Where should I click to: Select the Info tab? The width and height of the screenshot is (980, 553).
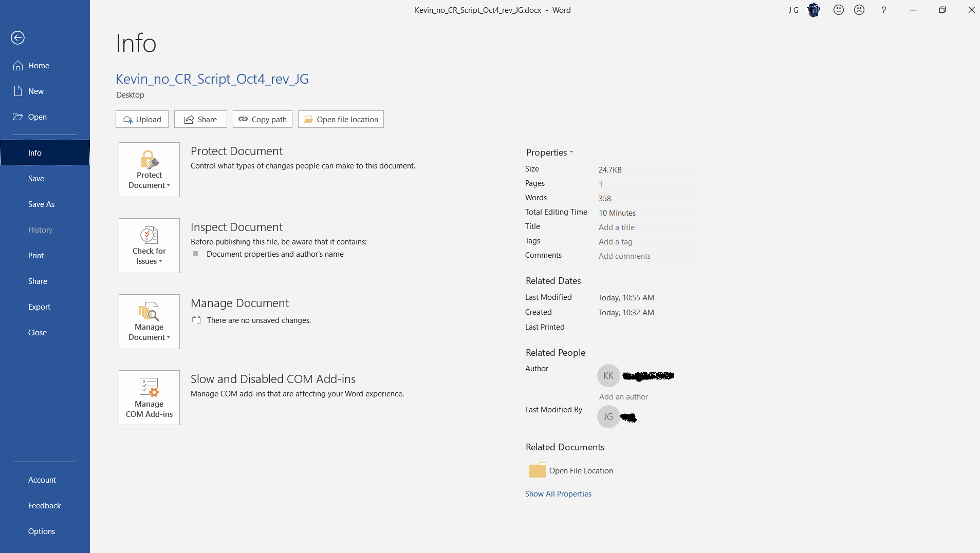pos(45,153)
